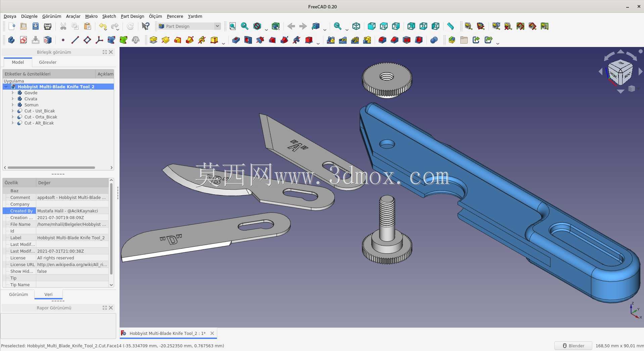The width and height of the screenshot is (644, 351).
Task: Apply the Fillet tool
Action: click(x=382, y=40)
